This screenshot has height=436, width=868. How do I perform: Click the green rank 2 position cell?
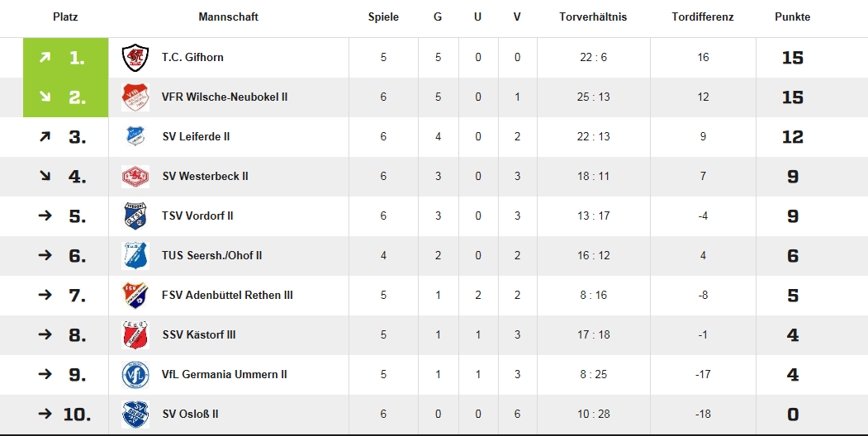coord(65,97)
